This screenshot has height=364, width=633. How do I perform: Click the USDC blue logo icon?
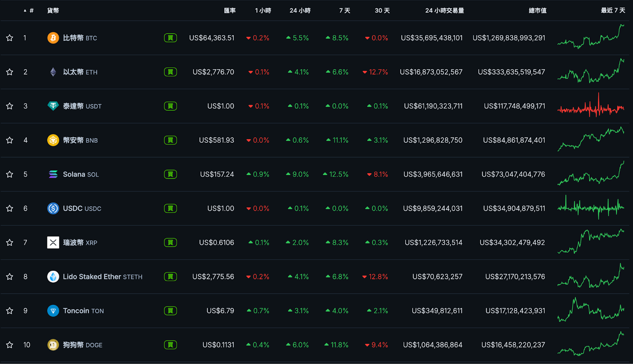click(x=53, y=208)
